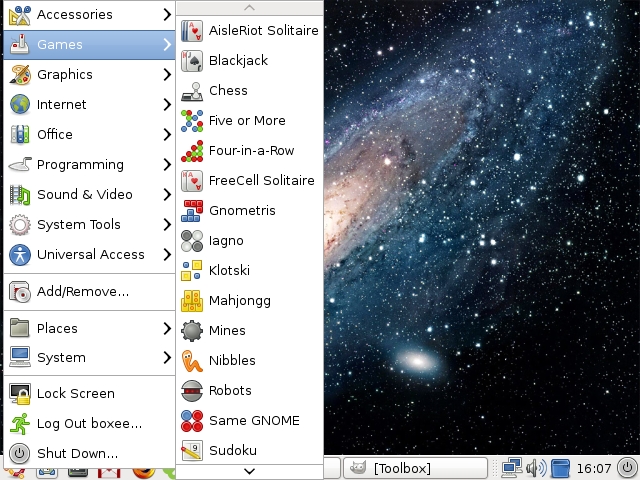Expand Universal Access submenu arrow
640x480 pixels.
pyautogui.click(x=167, y=255)
